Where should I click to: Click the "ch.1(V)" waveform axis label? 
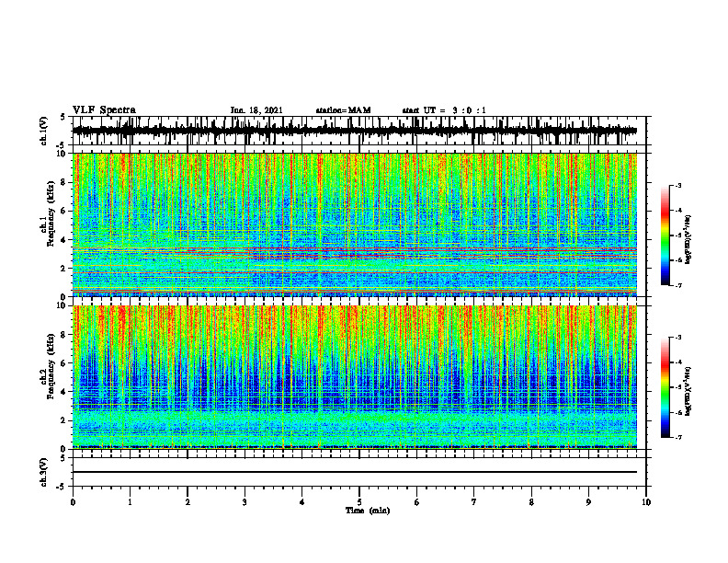[44, 131]
